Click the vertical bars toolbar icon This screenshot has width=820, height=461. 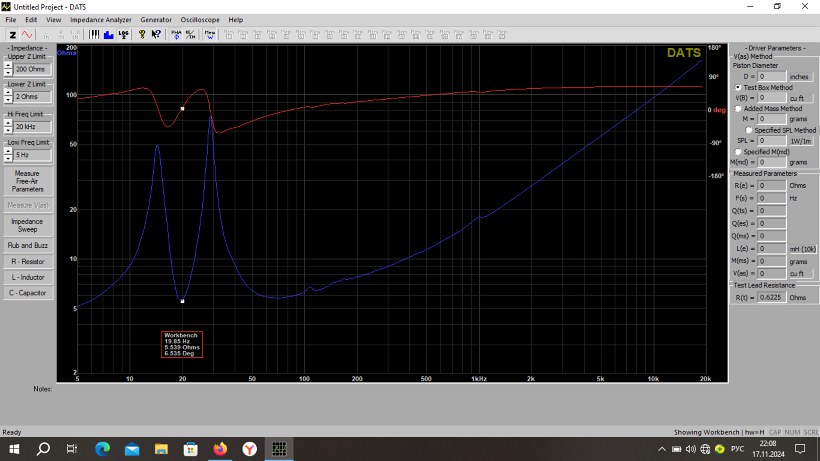point(94,34)
